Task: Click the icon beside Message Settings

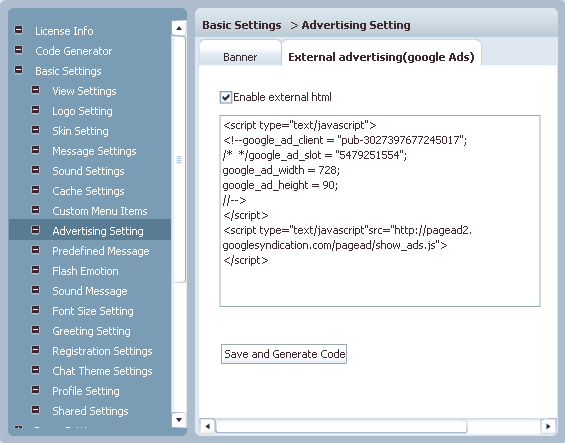Action: [36, 150]
